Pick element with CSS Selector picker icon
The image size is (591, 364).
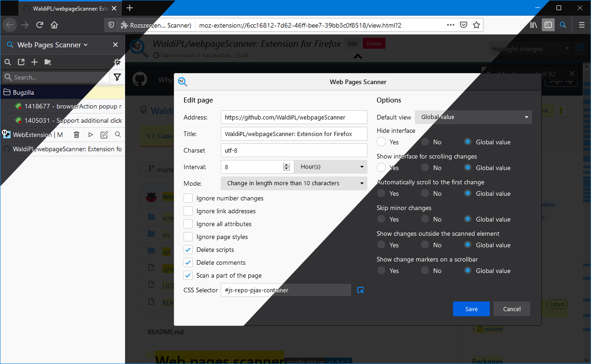pos(361,290)
